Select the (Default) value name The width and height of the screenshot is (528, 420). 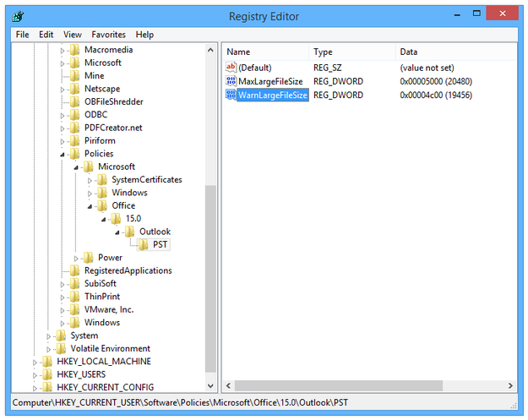pos(255,68)
